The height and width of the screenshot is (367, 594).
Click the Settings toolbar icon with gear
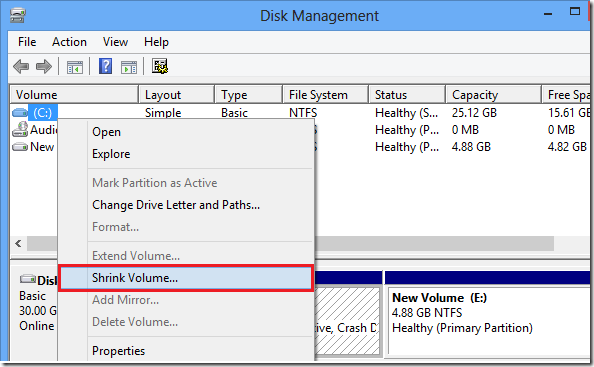point(160,66)
